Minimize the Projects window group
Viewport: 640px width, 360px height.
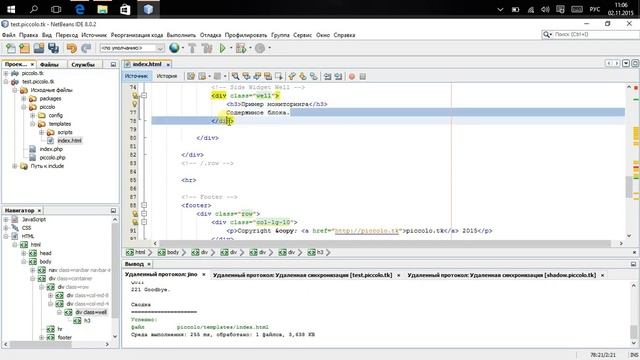point(113,64)
